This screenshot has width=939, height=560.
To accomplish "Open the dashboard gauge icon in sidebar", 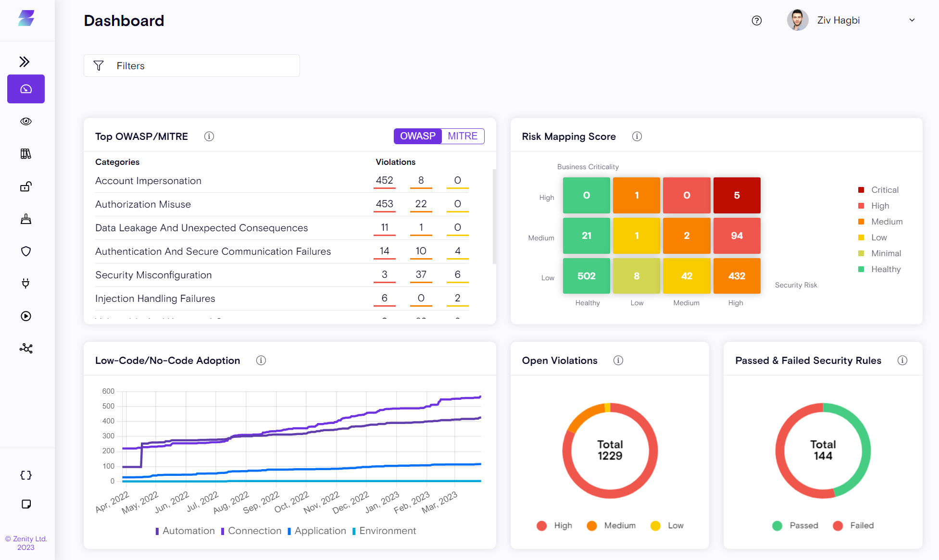I will point(26,89).
